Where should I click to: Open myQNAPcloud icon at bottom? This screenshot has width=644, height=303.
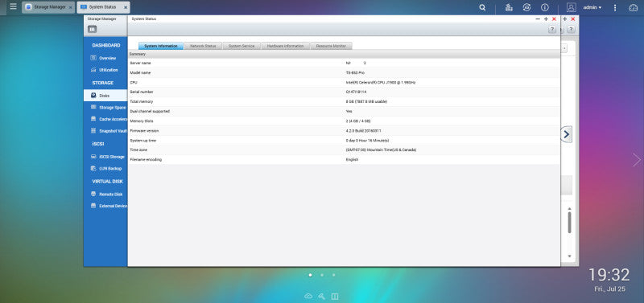pos(308,296)
